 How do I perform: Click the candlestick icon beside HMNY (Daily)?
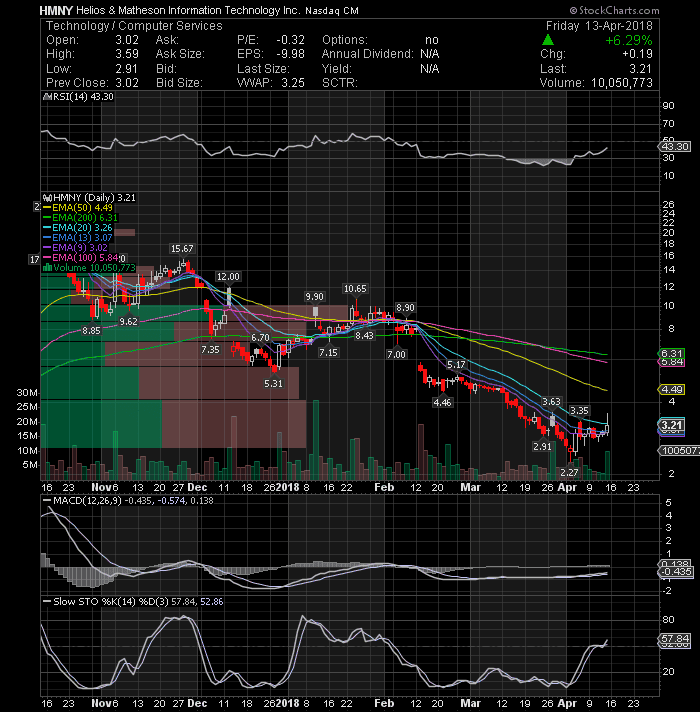47,198
